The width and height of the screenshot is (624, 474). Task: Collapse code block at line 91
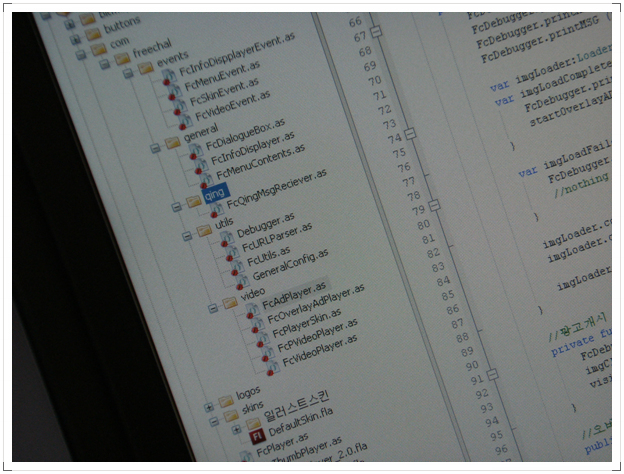click(492, 375)
